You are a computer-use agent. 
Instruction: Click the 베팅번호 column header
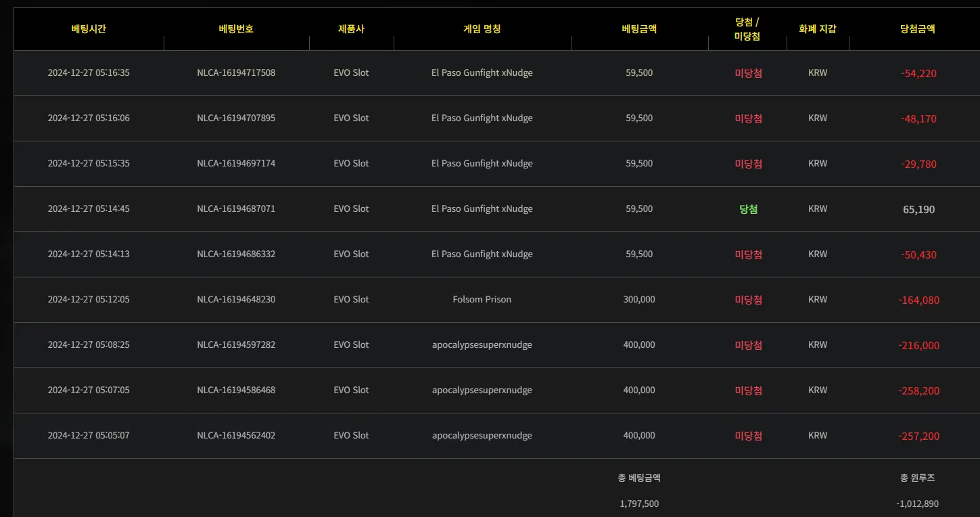pyautogui.click(x=236, y=29)
